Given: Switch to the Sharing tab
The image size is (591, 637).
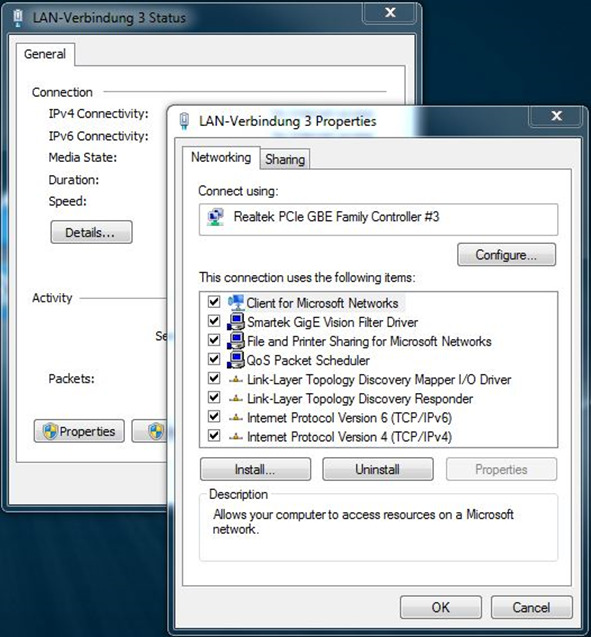Looking at the screenshot, I should pos(285,159).
